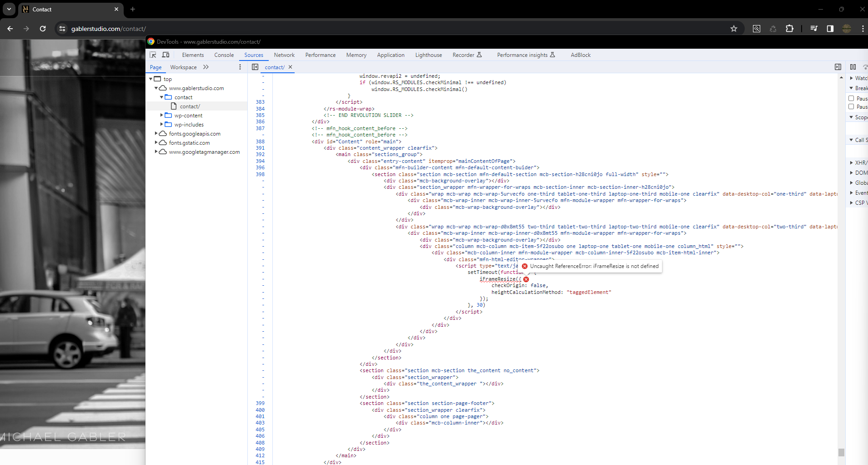Image resolution: width=868 pixels, height=465 pixels.
Task: Click line number 398 in gutter
Action: click(260, 174)
